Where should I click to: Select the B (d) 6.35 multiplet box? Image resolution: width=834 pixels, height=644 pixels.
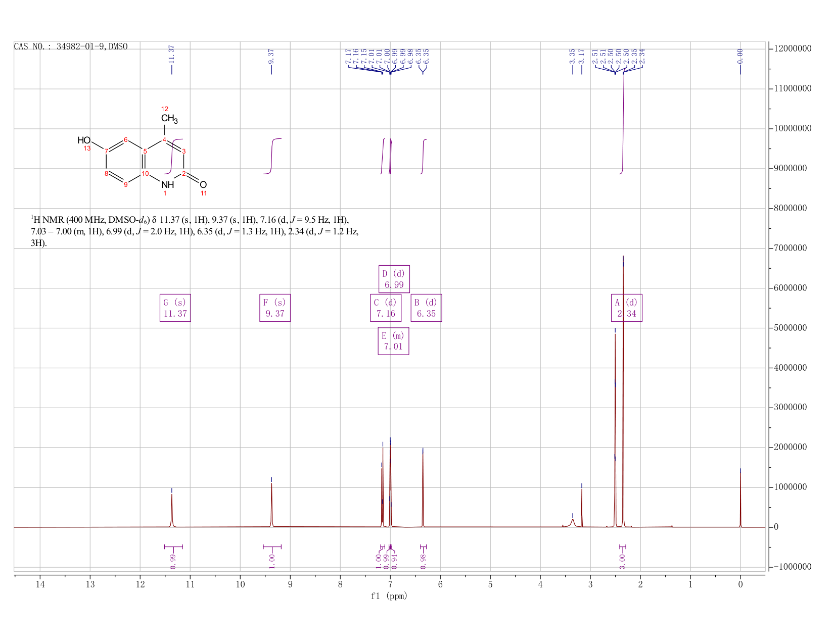point(426,308)
